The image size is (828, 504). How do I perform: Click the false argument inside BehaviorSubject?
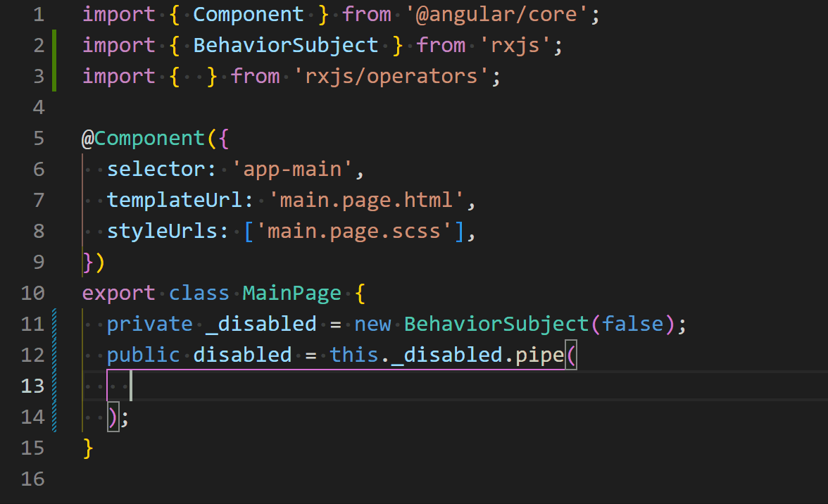(x=633, y=324)
